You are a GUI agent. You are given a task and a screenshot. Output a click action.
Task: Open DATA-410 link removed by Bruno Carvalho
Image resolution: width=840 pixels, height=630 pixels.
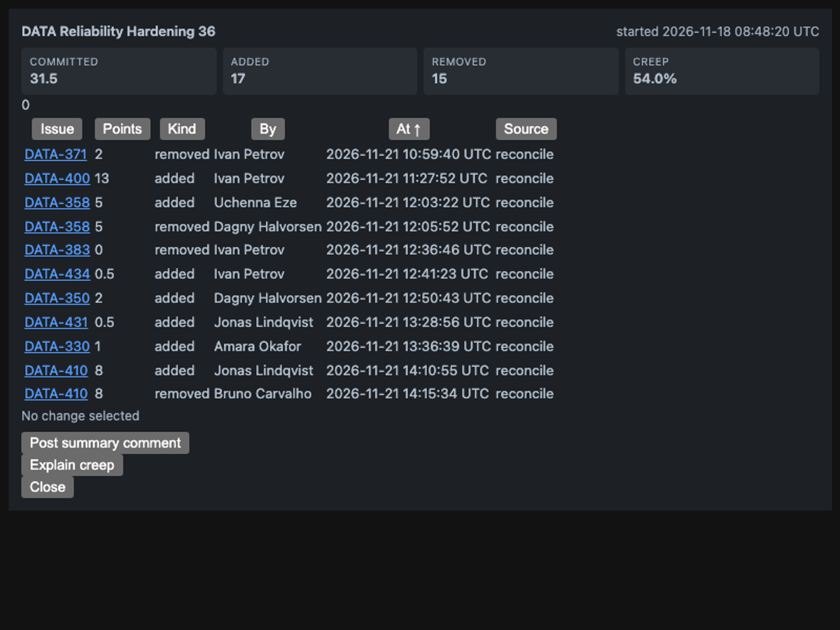click(x=56, y=393)
